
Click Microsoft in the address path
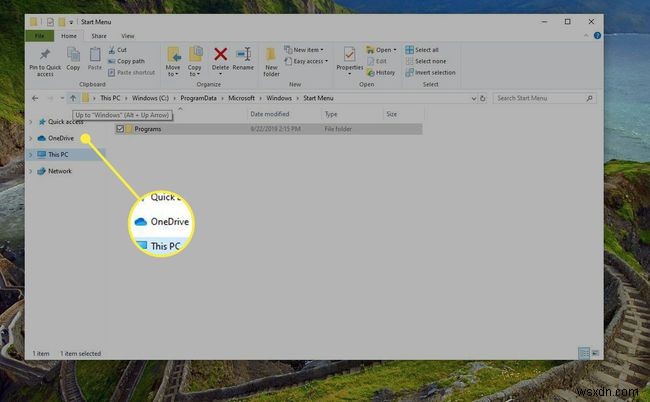click(x=241, y=98)
